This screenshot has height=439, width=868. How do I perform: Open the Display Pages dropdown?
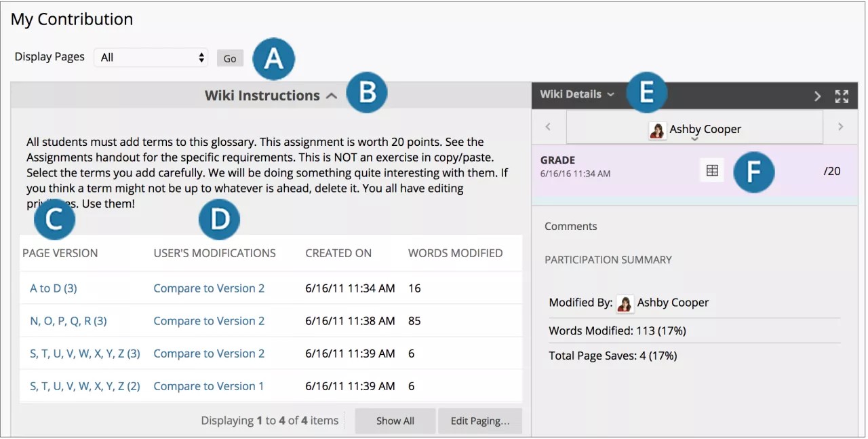click(151, 58)
